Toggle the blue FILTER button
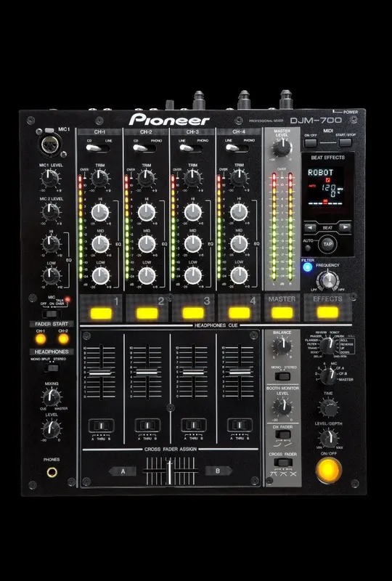The image size is (392, 581). 307,267
